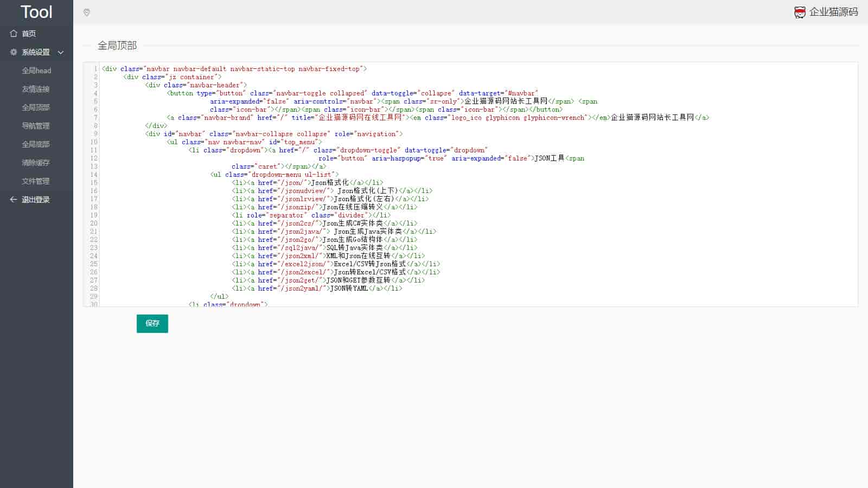Open 导航管理 from the sidebar
The image size is (868, 488).
36,126
